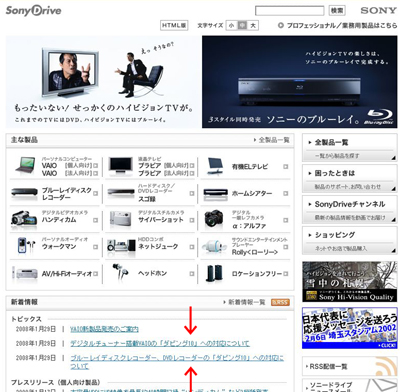Screen dimensions: 400x392
Task: Open new-window icon beside ホームシアター
Action: (286, 193)
